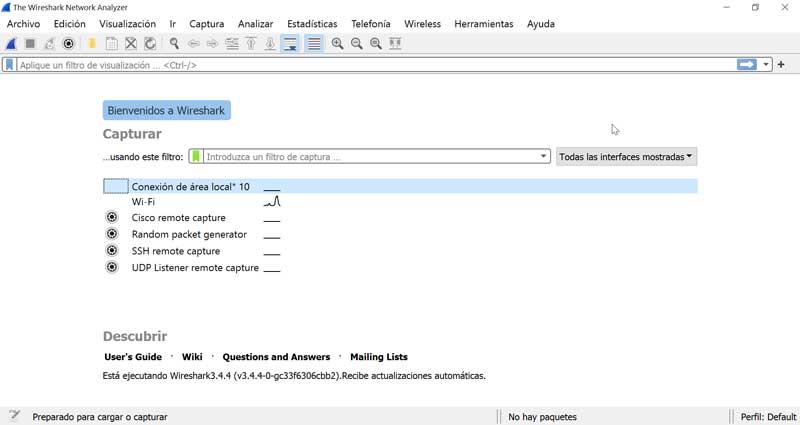The width and height of the screenshot is (800, 425).
Task: Start capturing packets with the shark fin icon
Action: [11, 44]
